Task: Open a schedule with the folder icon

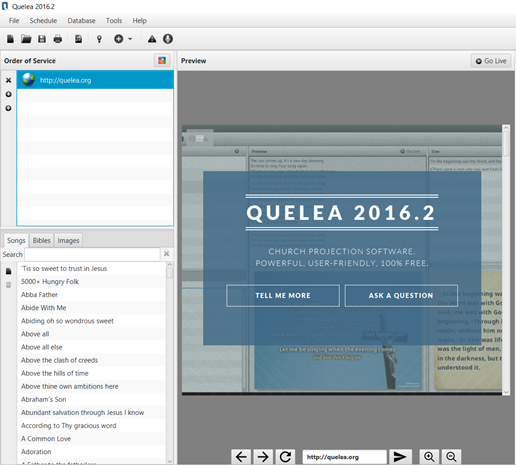Action: (x=26, y=39)
